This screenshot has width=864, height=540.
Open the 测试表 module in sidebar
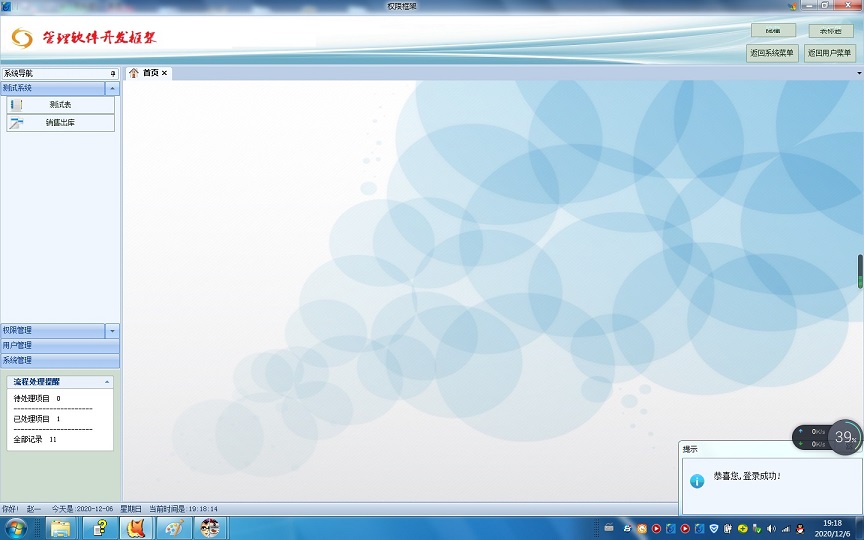[60, 104]
